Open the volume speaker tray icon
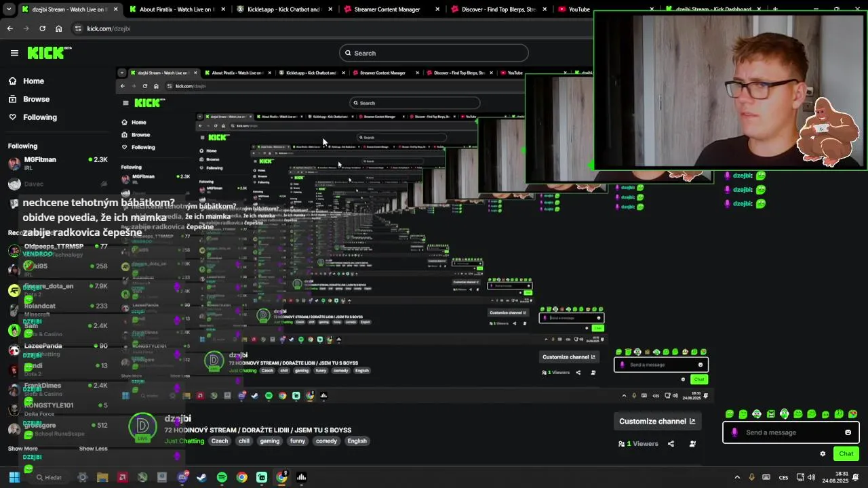This screenshot has width=868, height=488. [x=811, y=477]
